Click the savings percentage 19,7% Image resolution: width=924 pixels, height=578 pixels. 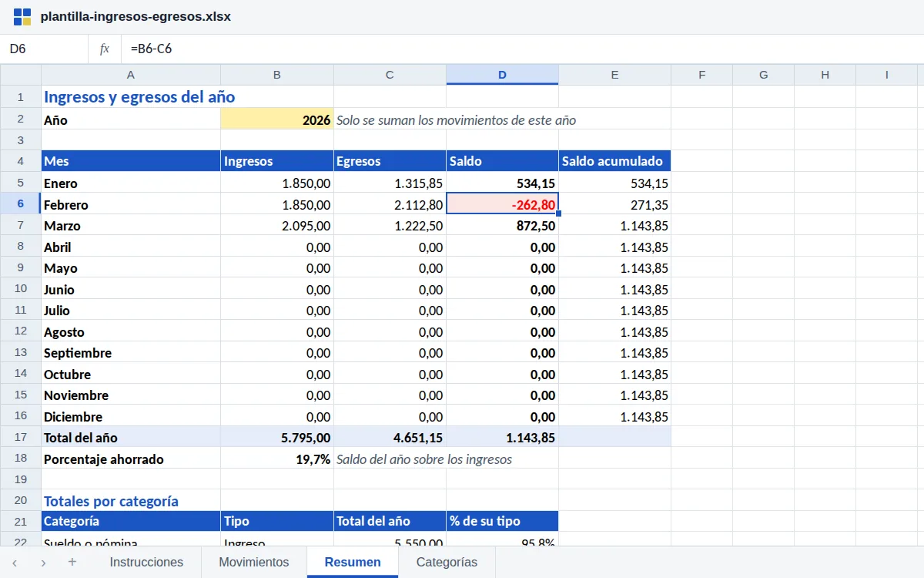277,459
